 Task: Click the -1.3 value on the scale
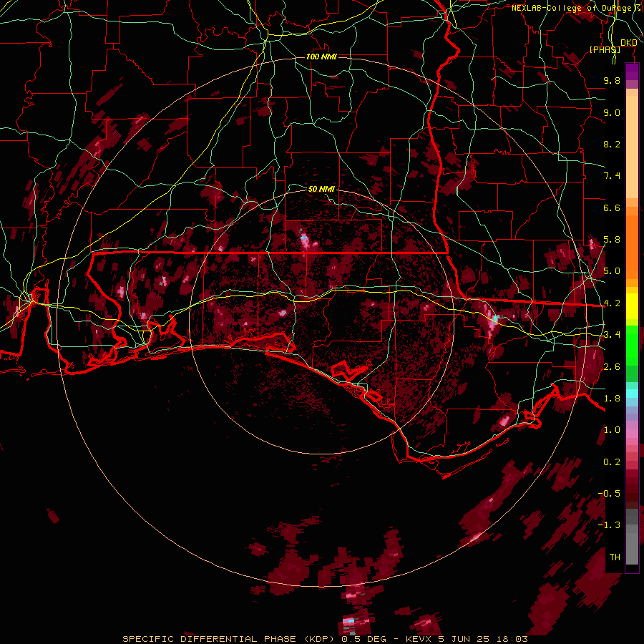[609, 525]
